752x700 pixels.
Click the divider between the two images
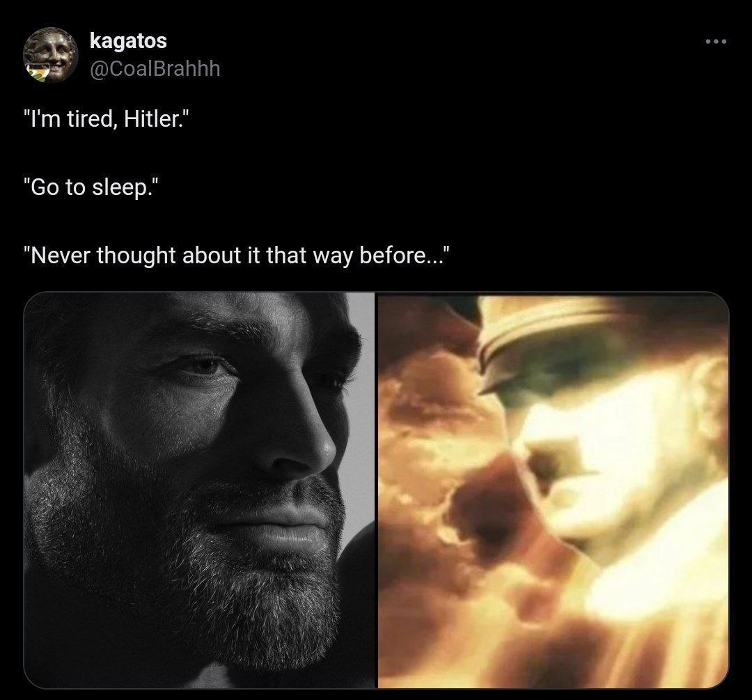point(376,490)
